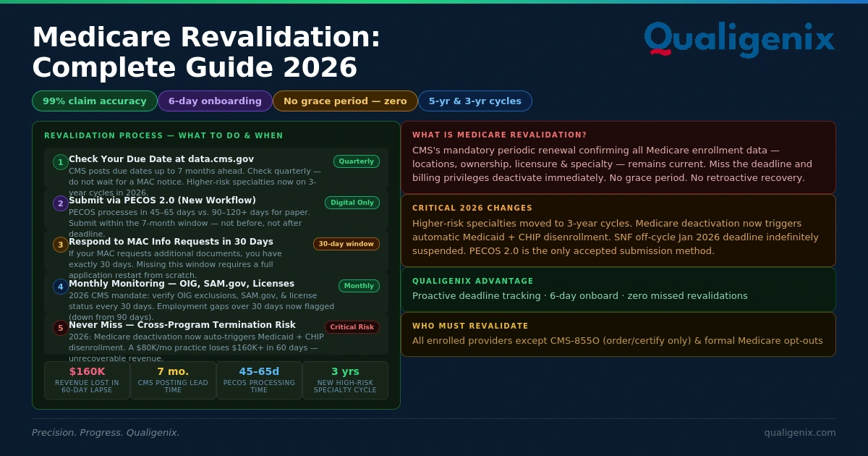Click the 'All enrolled providers except CMS-855O' text
The image size is (868, 456).
(618, 341)
